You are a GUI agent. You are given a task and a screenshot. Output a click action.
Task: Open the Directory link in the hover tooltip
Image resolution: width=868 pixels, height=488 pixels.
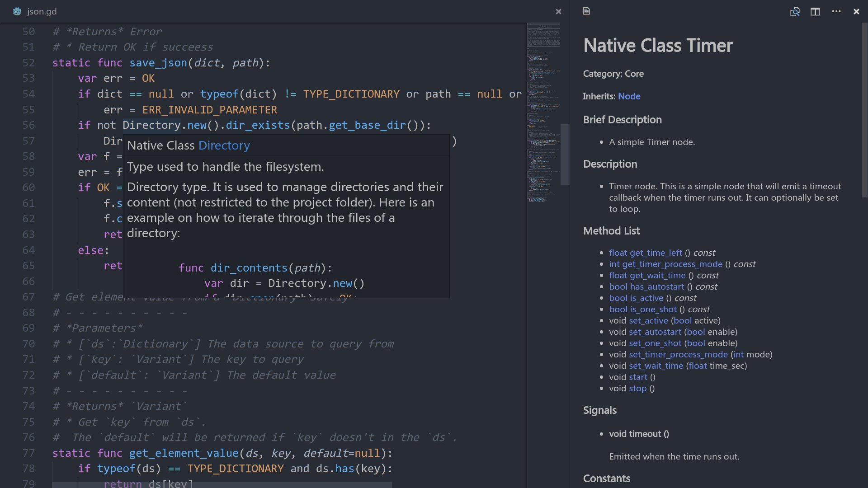point(224,145)
